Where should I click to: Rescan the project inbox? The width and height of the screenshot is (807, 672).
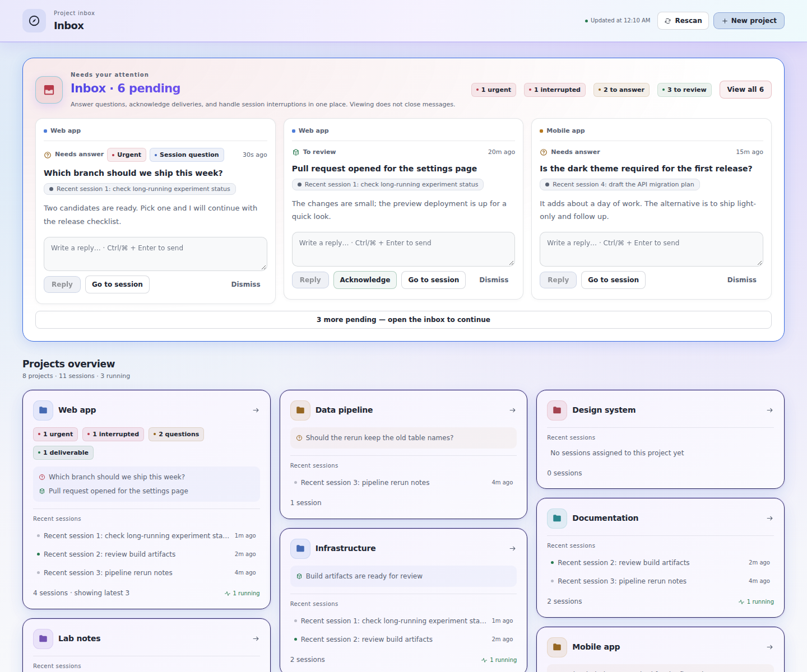coord(683,21)
